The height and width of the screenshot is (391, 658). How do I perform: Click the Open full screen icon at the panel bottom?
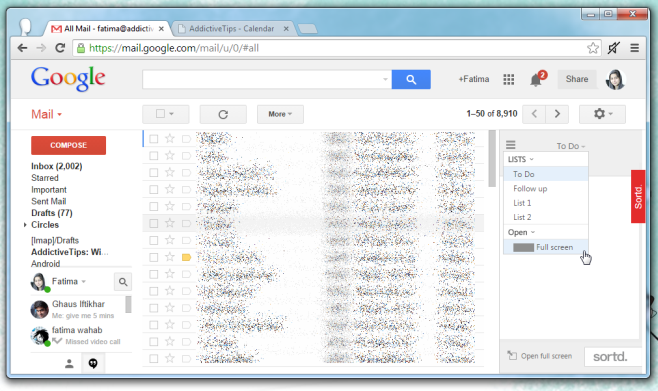[x=512, y=356]
